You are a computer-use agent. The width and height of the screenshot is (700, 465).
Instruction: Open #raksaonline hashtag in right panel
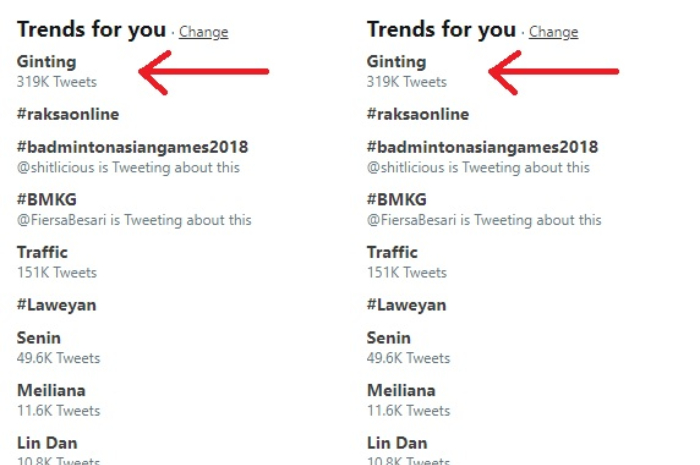point(418,114)
